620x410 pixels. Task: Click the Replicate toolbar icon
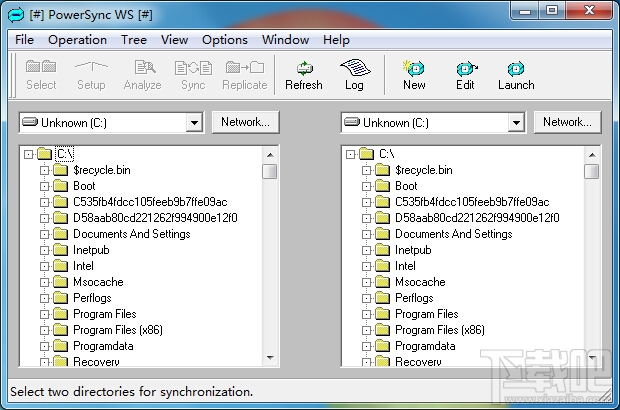(245, 68)
